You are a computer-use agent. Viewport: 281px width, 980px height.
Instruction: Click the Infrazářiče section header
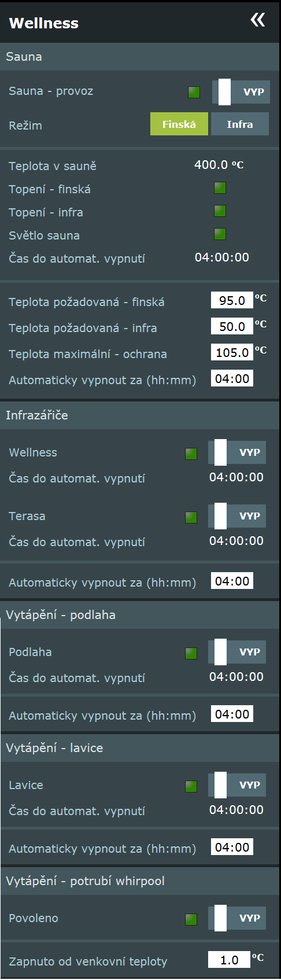pyautogui.click(x=140, y=415)
